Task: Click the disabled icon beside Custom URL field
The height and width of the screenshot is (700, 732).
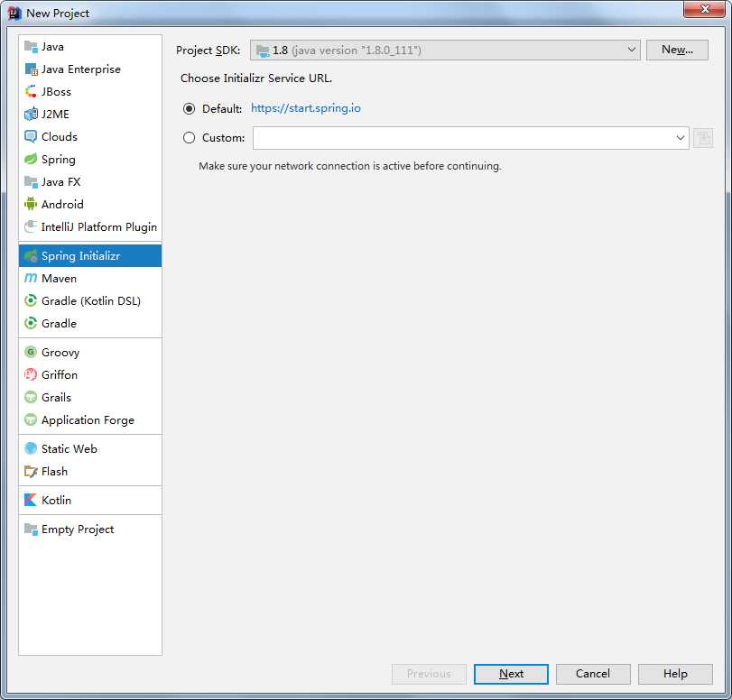Action: click(x=703, y=138)
